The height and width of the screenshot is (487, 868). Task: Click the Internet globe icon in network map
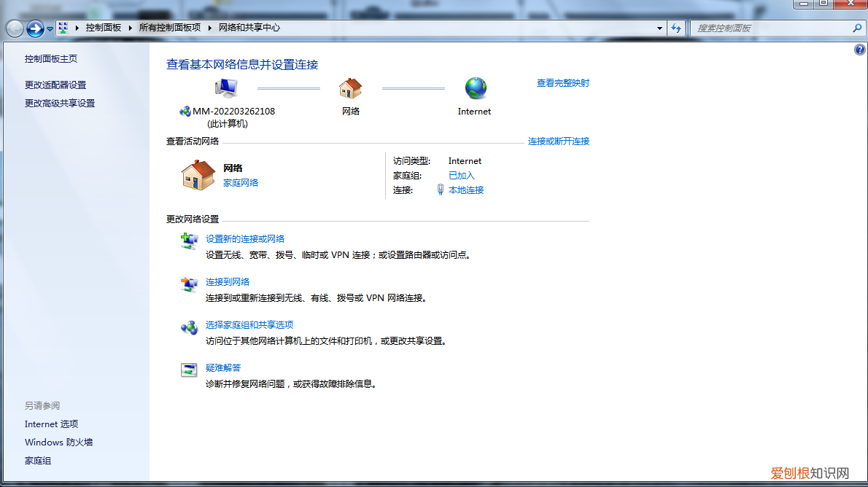coord(475,88)
